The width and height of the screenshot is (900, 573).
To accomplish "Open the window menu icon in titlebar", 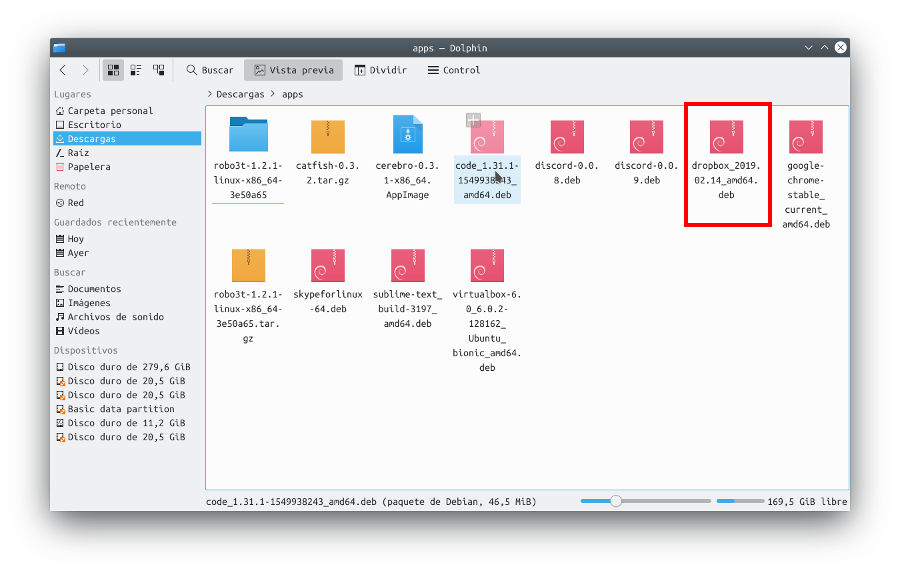I will [x=59, y=48].
